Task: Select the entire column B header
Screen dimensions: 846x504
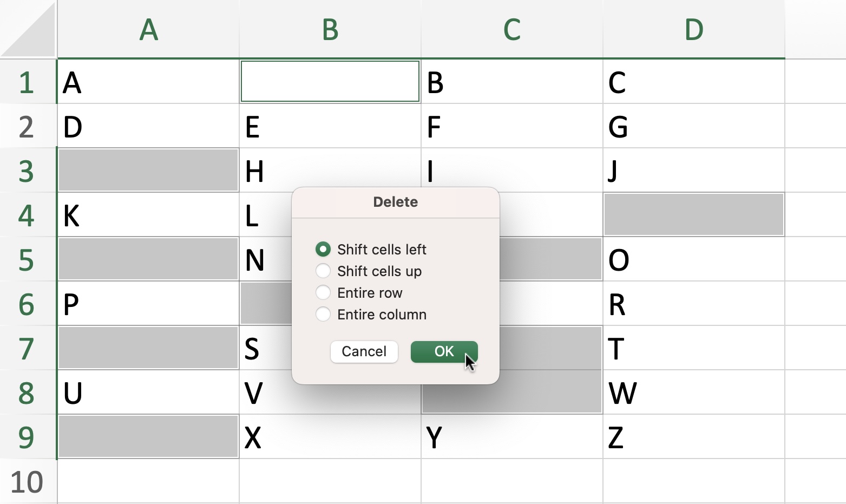Action: click(x=330, y=30)
